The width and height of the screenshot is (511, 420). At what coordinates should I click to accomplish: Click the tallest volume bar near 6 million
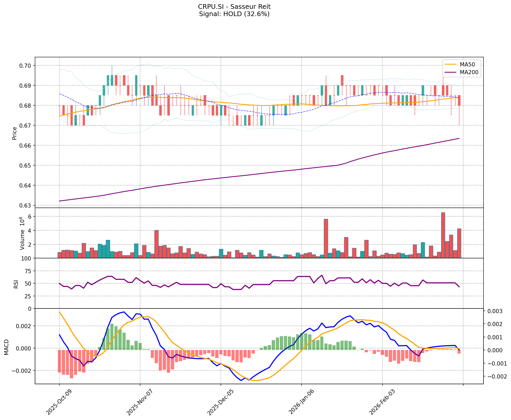coord(443,235)
